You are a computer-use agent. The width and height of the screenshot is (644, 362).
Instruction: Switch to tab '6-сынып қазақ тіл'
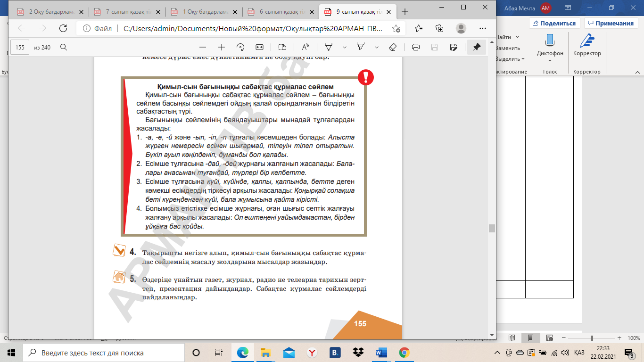(281, 12)
